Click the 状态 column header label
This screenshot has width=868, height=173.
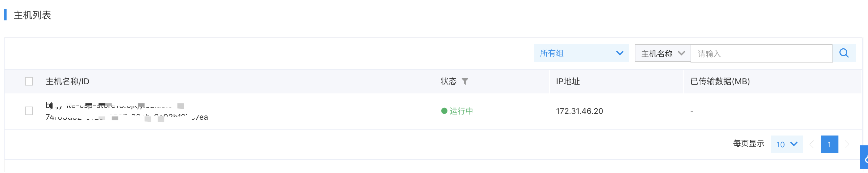(448, 82)
